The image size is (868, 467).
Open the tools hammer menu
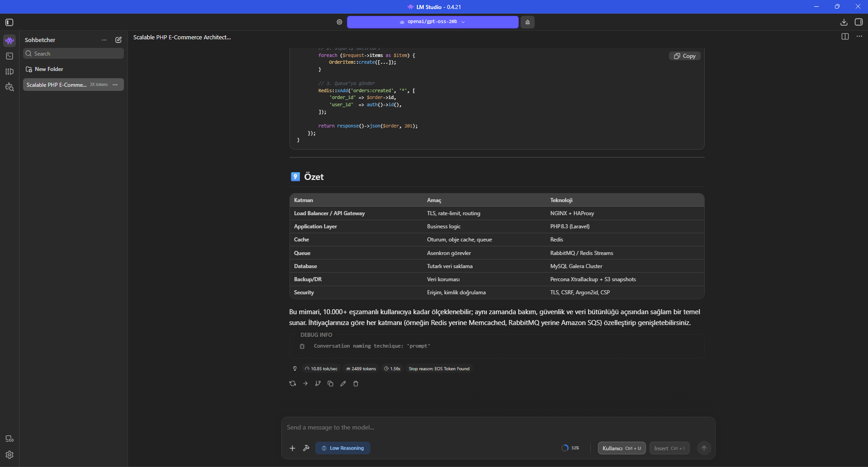(306, 448)
